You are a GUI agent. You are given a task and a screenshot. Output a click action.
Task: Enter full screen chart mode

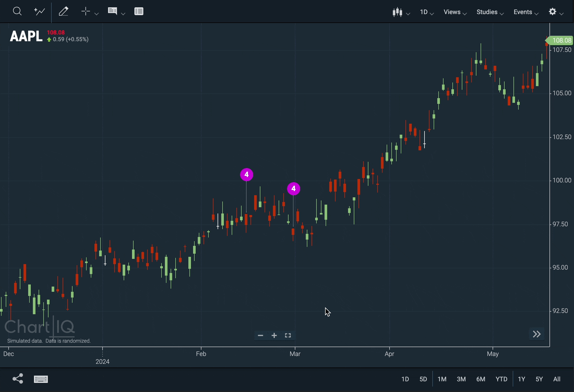(288, 336)
